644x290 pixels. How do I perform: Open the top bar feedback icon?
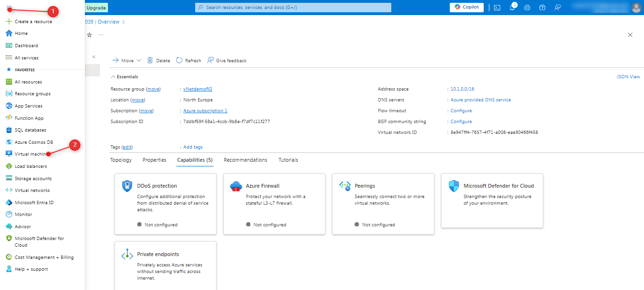pos(558,8)
